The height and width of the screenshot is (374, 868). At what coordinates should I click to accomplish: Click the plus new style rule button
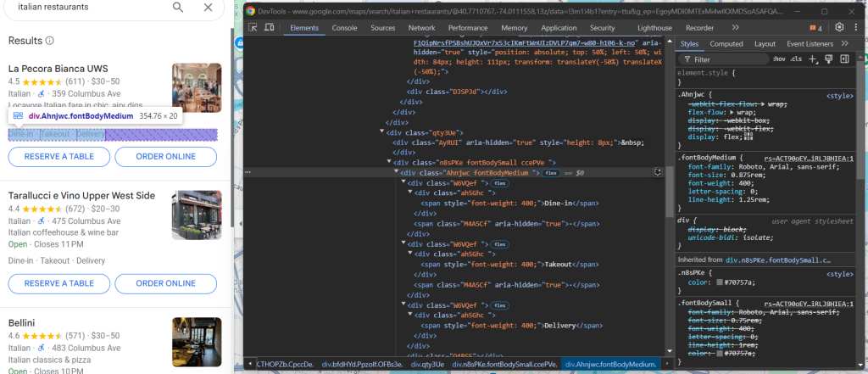812,59
